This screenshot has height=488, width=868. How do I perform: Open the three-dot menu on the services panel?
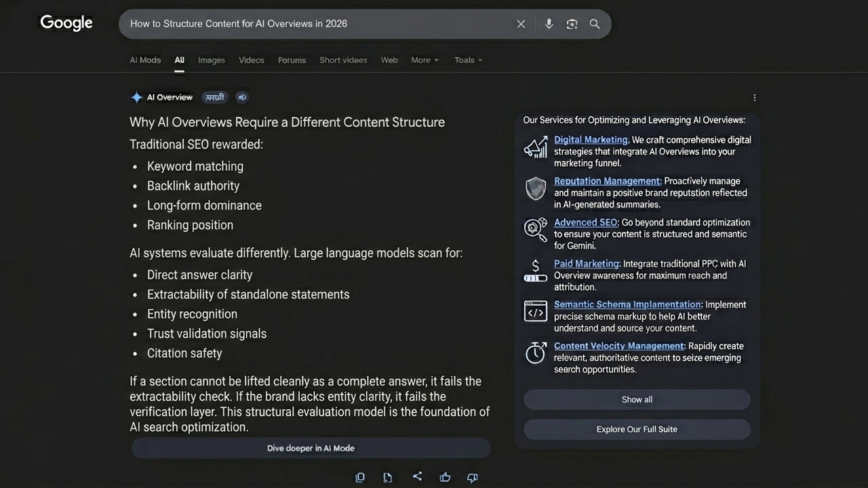click(755, 98)
